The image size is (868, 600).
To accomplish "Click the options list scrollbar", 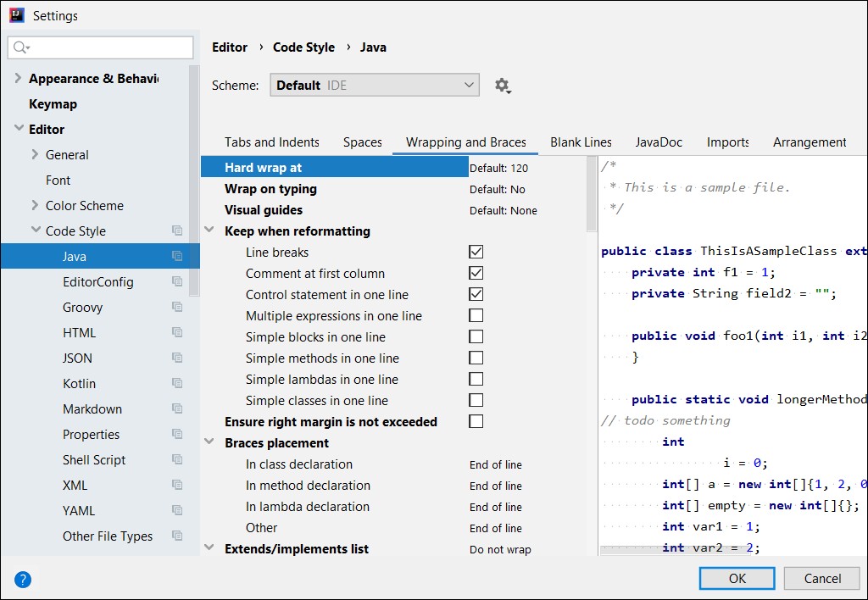I will 591,194.
